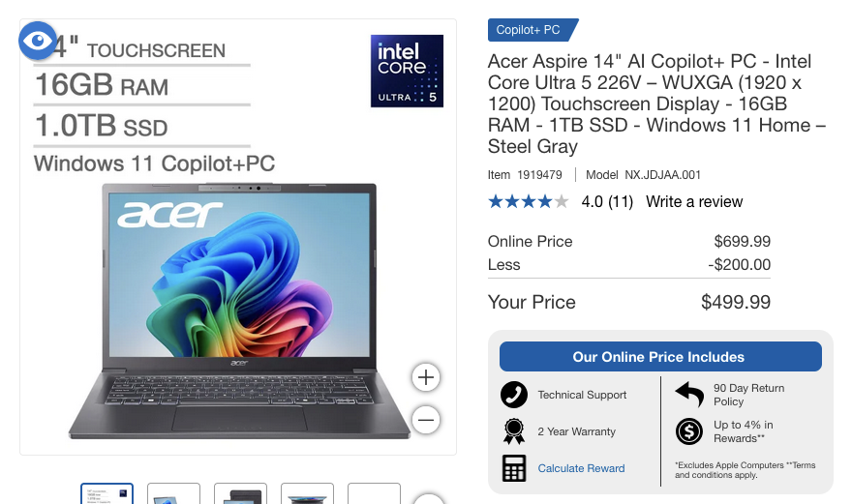The image size is (852, 504).
Task: Open the Write a review link
Action: point(694,201)
